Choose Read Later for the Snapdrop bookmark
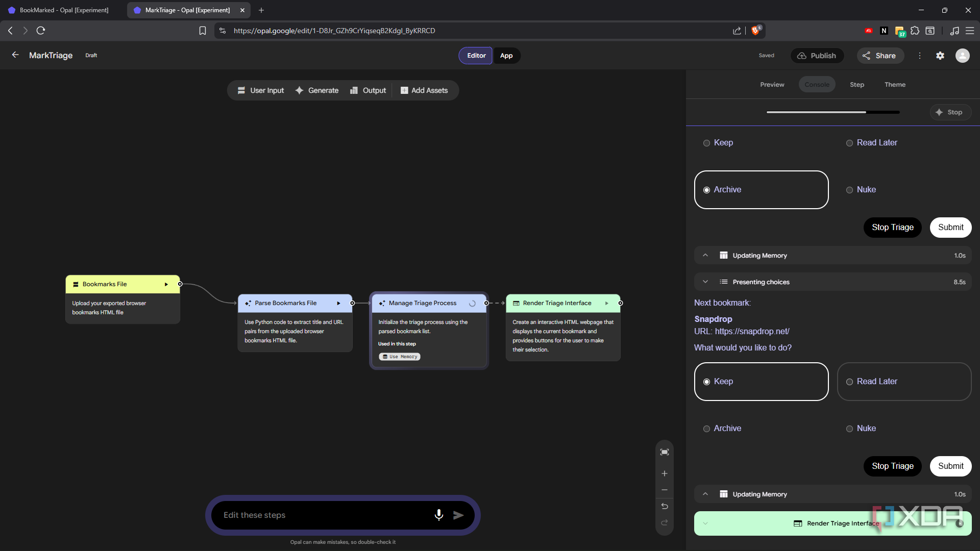This screenshot has height=551, width=980. point(904,382)
